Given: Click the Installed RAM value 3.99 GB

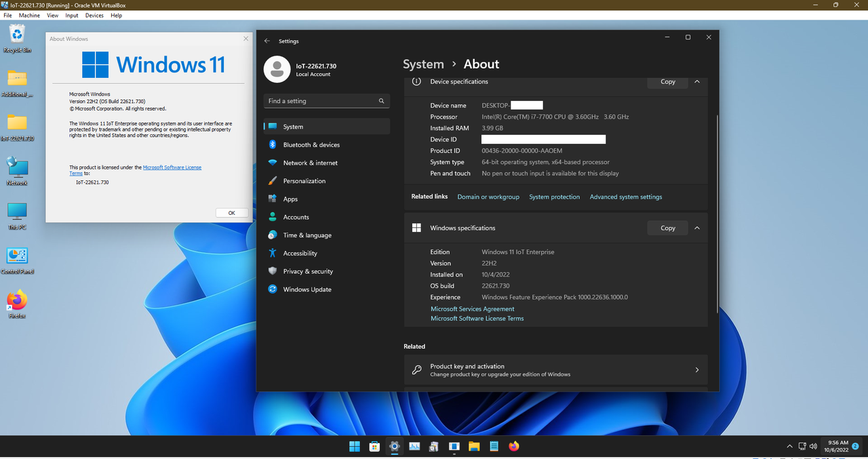Looking at the screenshot, I should click(492, 128).
